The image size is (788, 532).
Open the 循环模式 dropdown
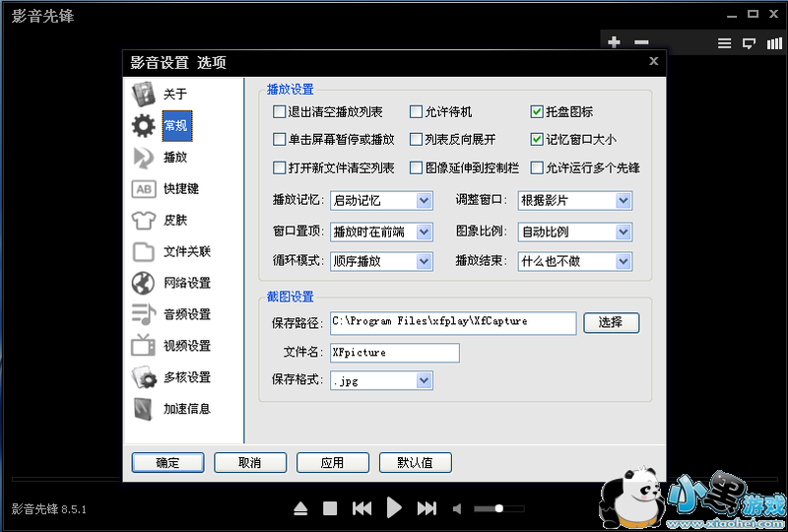(x=381, y=261)
